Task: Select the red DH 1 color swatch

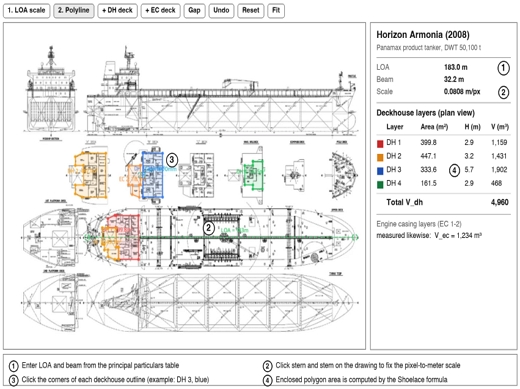Action: [380, 144]
